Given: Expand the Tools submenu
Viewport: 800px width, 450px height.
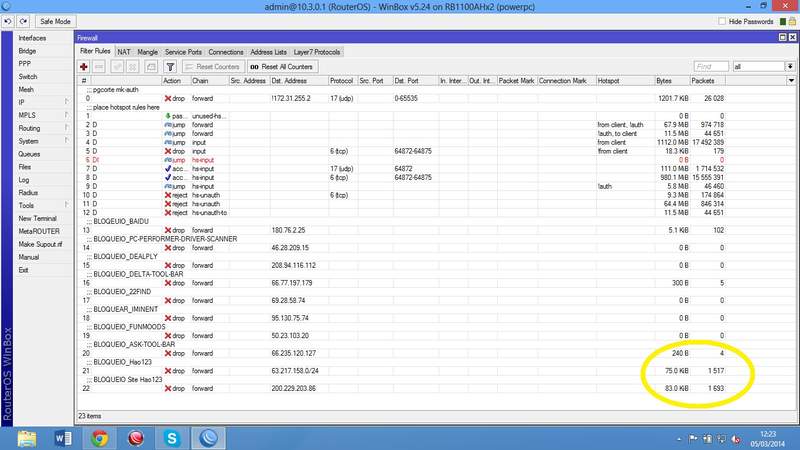Looking at the screenshot, I should click(43, 205).
